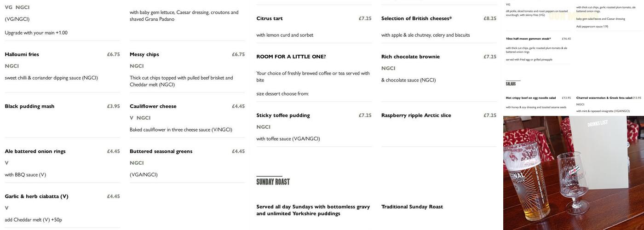The width and height of the screenshot is (644, 230).
Task: Click the £6.75 price beside Halloumi fries
Action: coord(113,54)
